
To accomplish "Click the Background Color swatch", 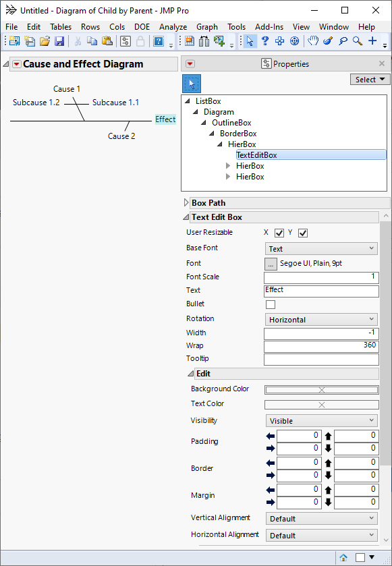I will tap(322, 390).
